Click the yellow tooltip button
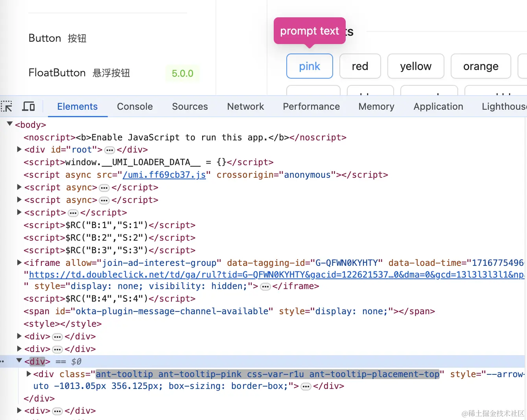527x420 pixels. [416, 66]
